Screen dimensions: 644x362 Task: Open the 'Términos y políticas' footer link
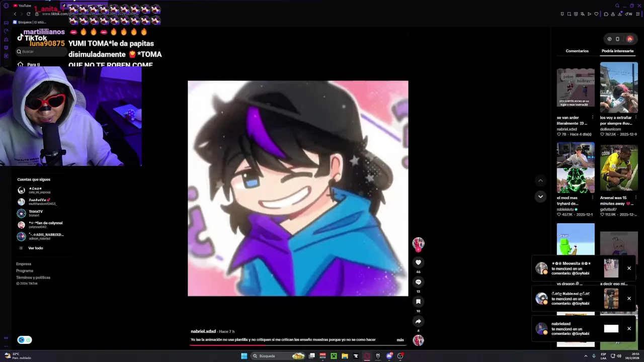click(x=33, y=278)
